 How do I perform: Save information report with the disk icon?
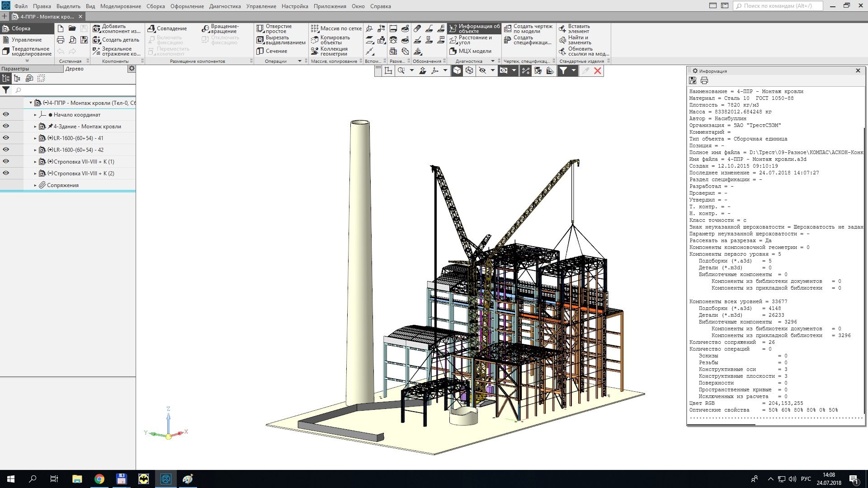pos(693,80)
